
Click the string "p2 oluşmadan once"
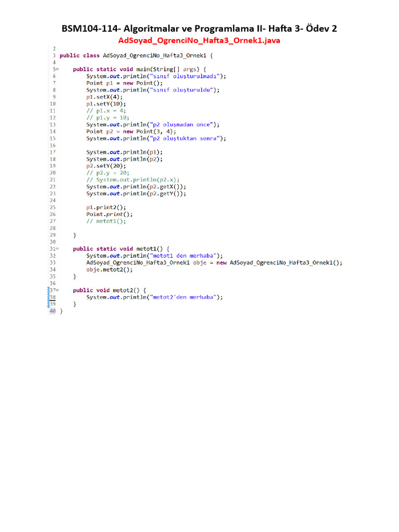[181, 125]
